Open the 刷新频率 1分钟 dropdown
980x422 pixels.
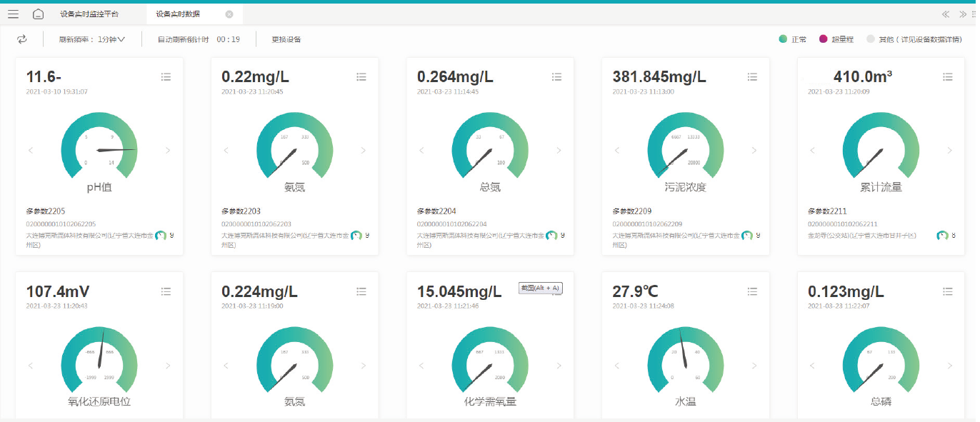pyautogui.click(x=91, y=39)
